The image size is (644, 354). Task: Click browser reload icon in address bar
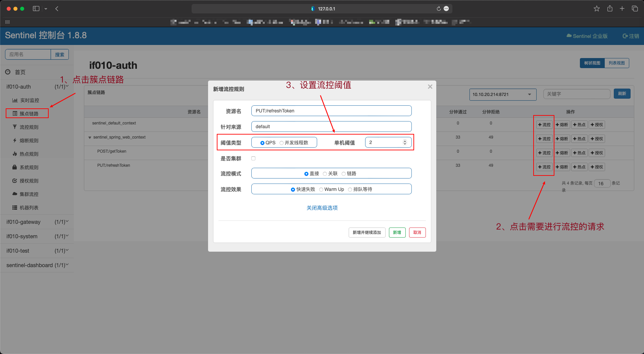click(439, 9)
